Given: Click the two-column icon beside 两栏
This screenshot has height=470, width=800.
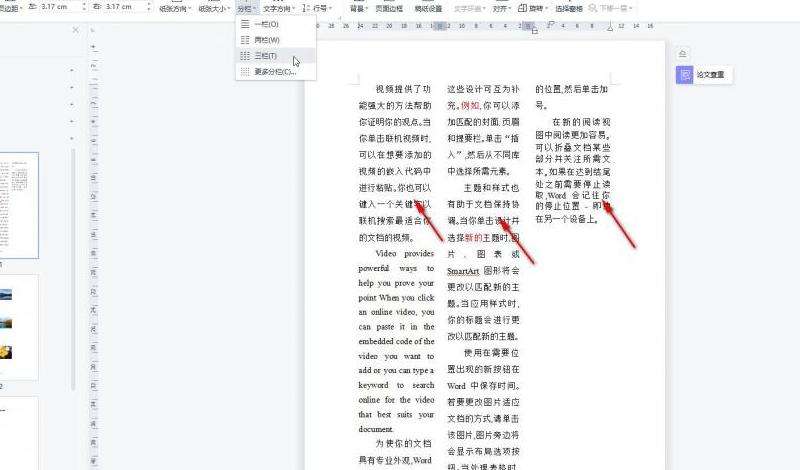Looking at the screenshot, I should [245, 40].
